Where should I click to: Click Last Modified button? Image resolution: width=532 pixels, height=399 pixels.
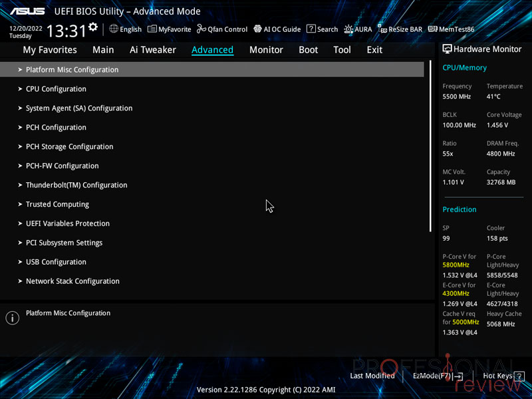(372, 376)
